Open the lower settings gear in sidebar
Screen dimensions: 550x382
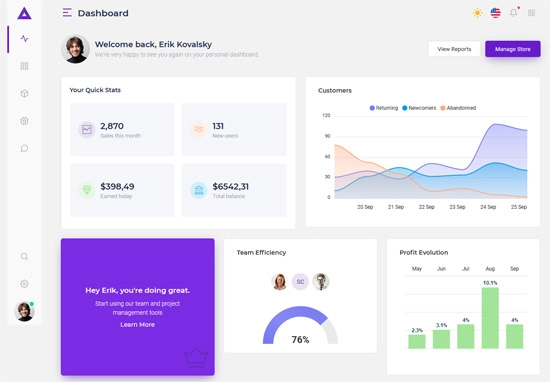24,284
